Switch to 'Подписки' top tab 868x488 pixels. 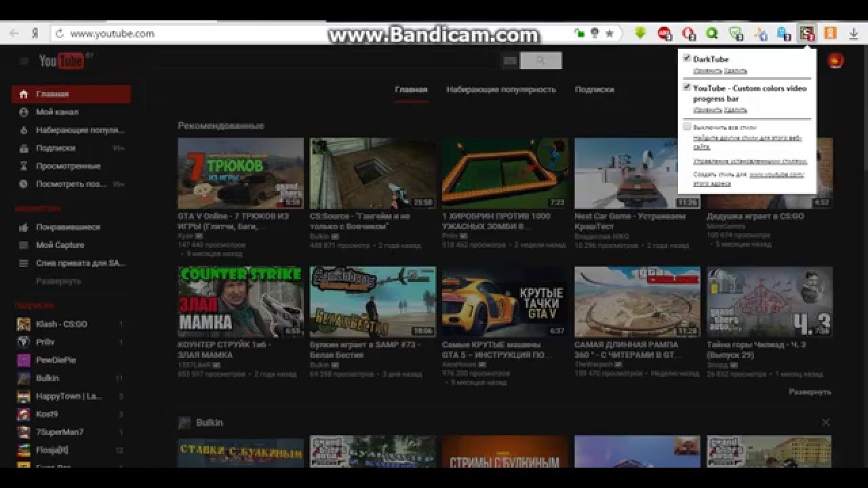(595, 89)
